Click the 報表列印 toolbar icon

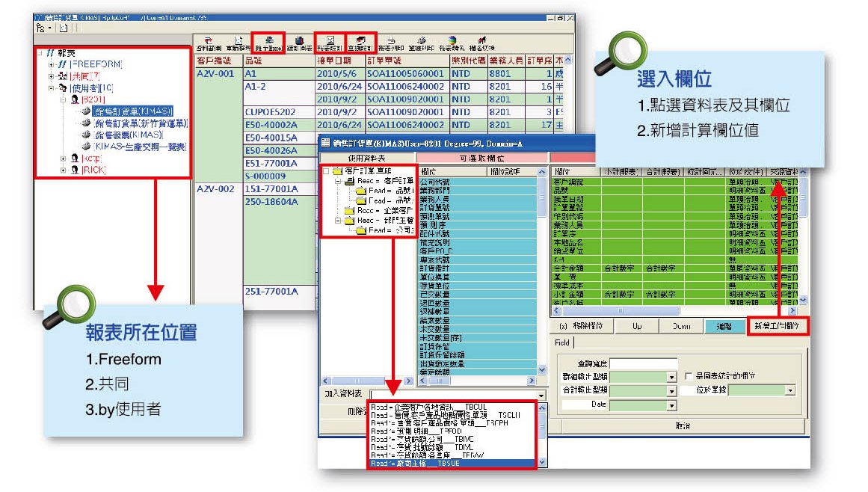(x=390, y=42)
